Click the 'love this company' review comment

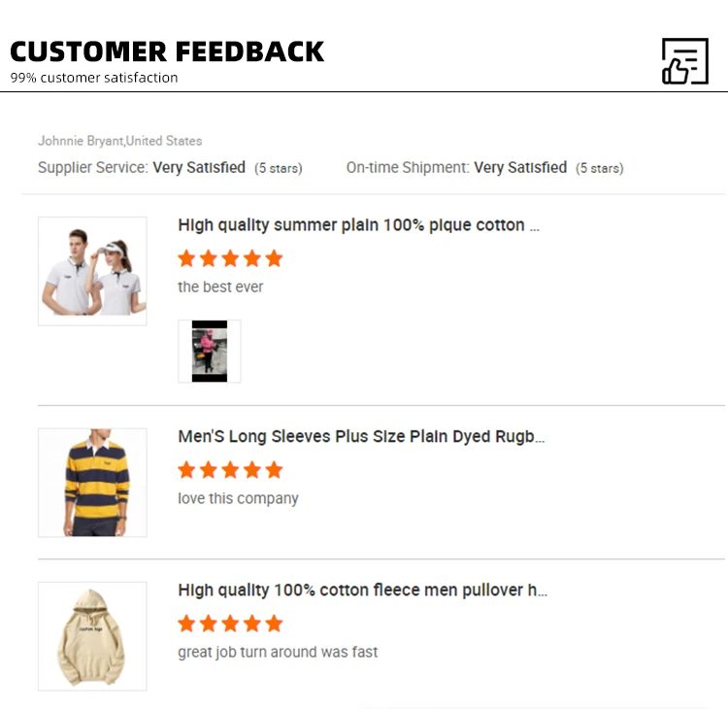pyautogui.click(x=238, y=499)
